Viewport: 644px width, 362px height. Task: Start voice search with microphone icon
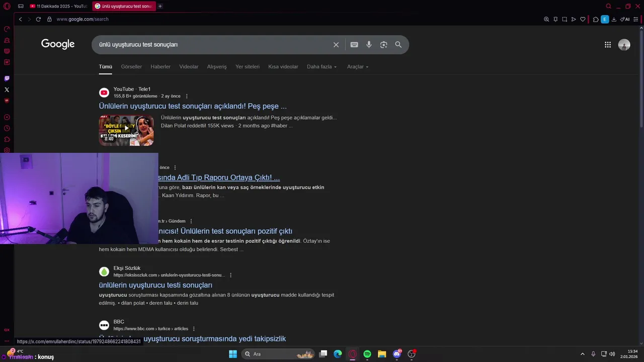pos(369,45)
